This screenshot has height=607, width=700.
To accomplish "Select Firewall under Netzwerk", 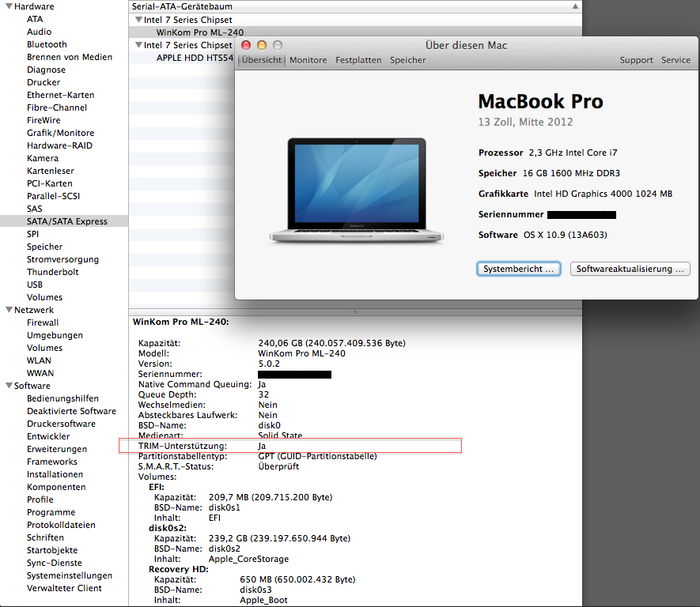I will click(x=43, y=322).
